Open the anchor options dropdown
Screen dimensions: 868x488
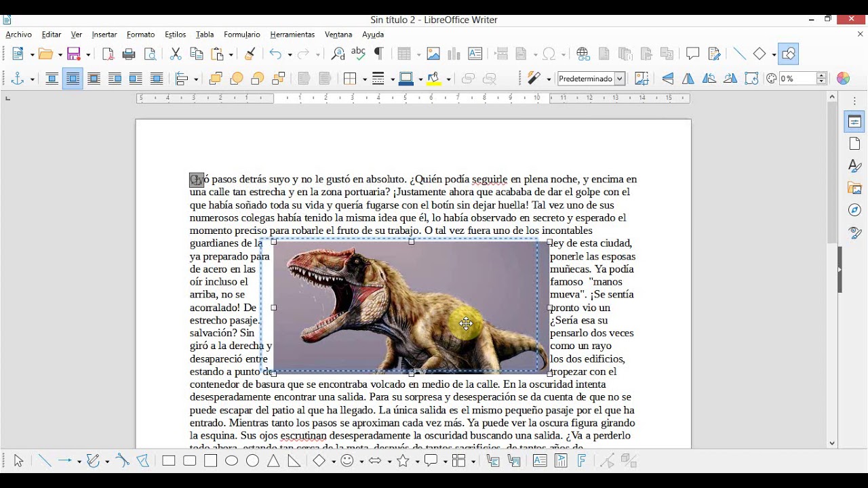(32, 79)
